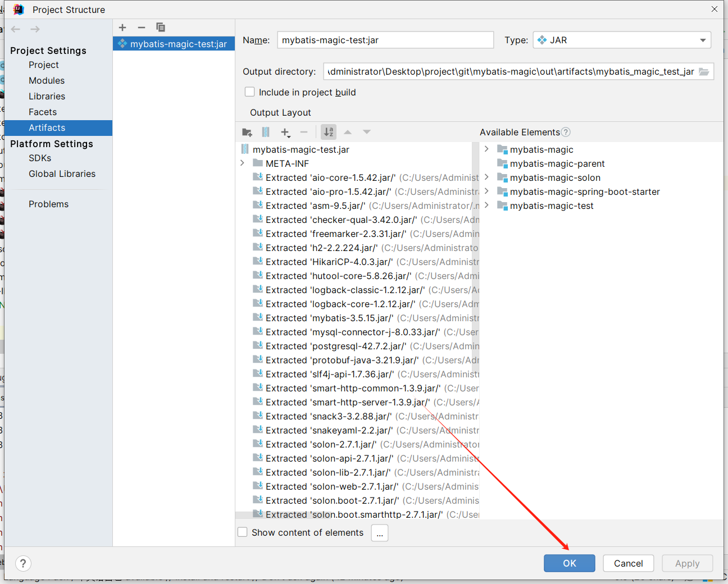Click the ellipsis button beside Show content

pos(380,533)
